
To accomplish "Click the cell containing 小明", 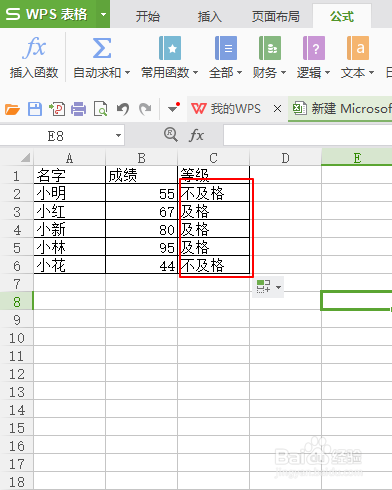I will tap(69, 193).
